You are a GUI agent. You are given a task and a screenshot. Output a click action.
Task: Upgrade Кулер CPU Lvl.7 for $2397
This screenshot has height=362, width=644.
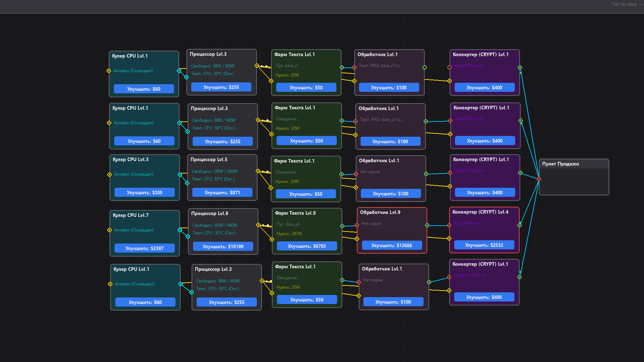point(144,248)
